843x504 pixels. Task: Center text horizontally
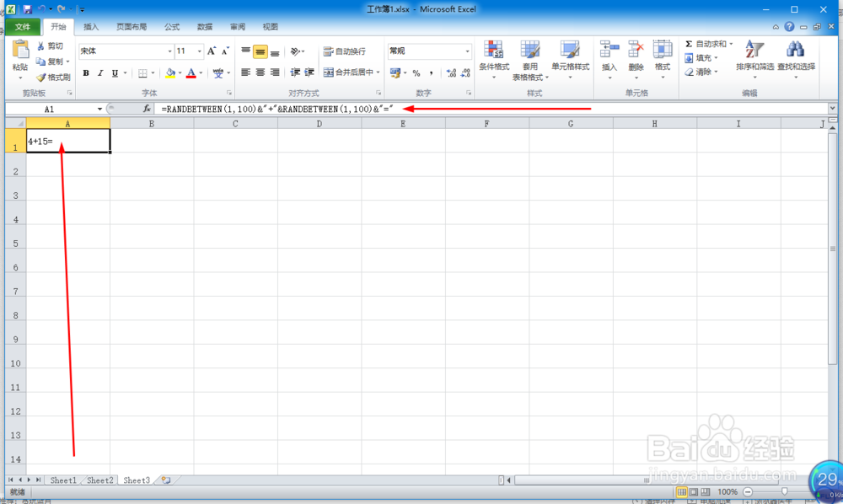(x=260, y=72)
